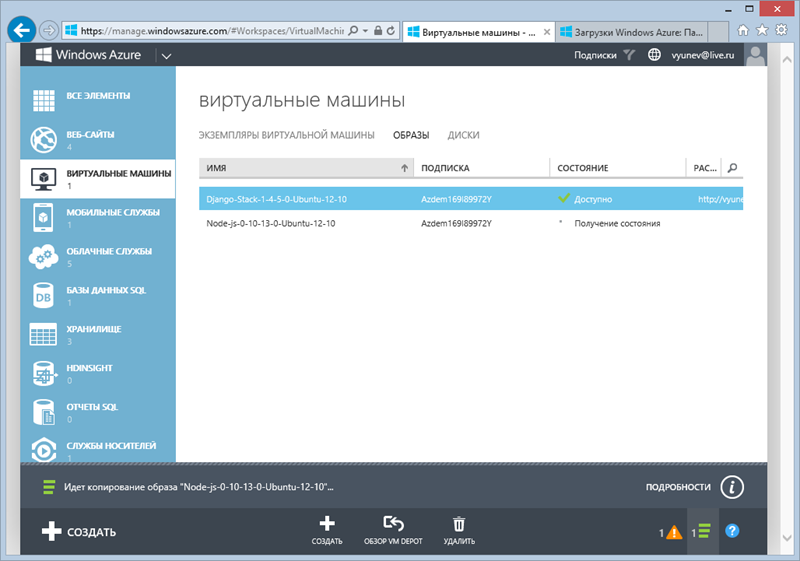The image size is (800, 561).
Task: Open the Web Sites globe icon
Action: (43, 140)
